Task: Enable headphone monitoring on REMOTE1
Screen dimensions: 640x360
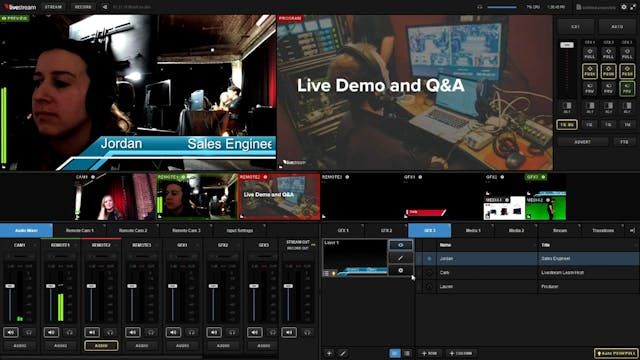Action: (69, 332)
